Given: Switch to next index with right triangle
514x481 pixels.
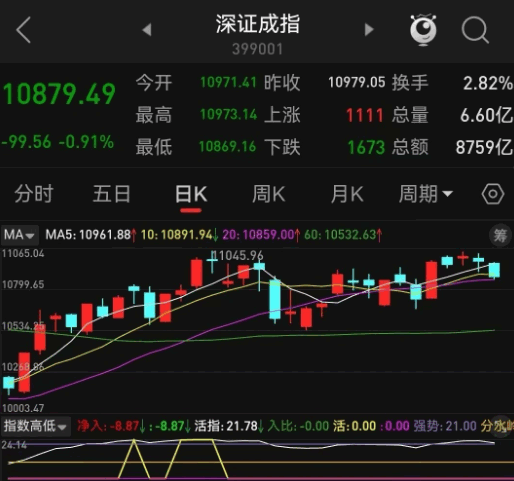Looking at the screenshot, I should click(x=369, y=29).
